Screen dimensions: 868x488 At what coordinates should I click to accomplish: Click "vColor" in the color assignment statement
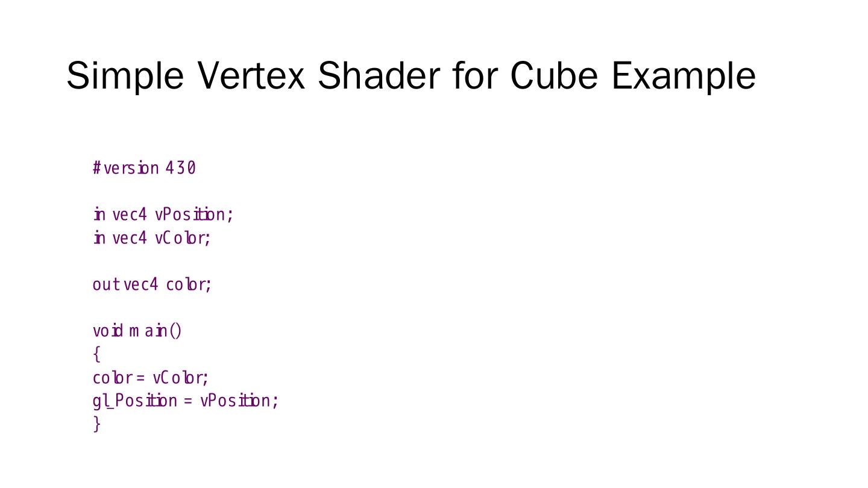(x=180, y=378)
